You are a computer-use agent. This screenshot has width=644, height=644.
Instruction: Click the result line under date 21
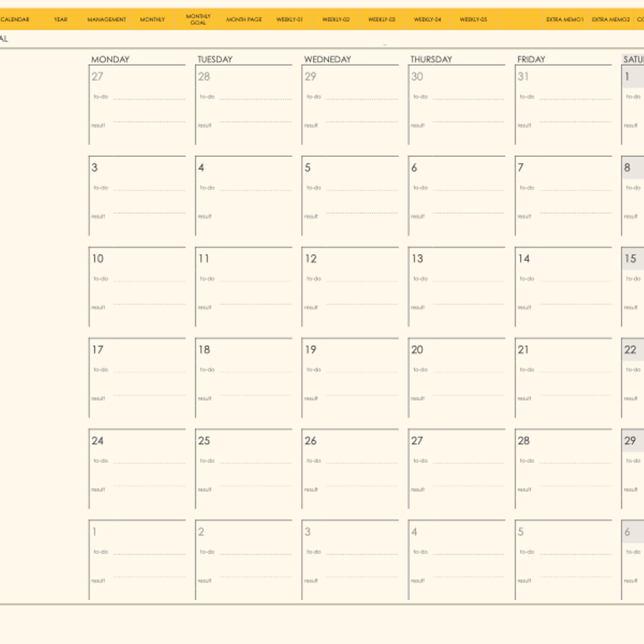(576, 395)
